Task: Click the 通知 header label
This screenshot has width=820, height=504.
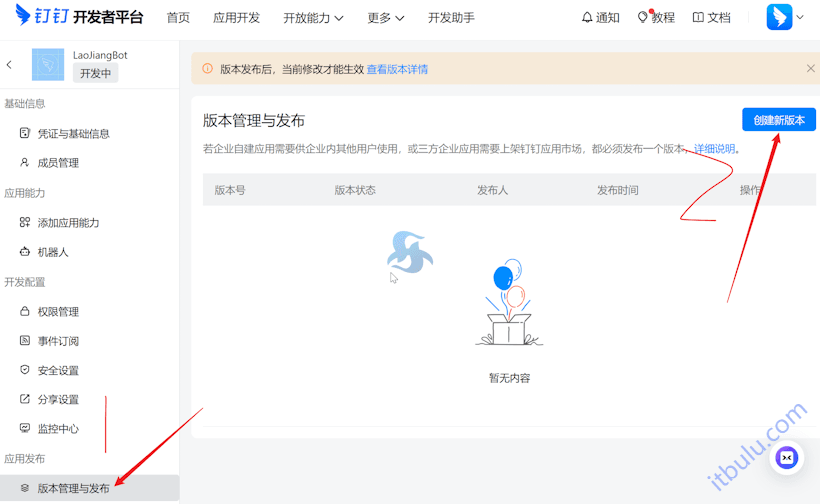Action: (608, 18)
